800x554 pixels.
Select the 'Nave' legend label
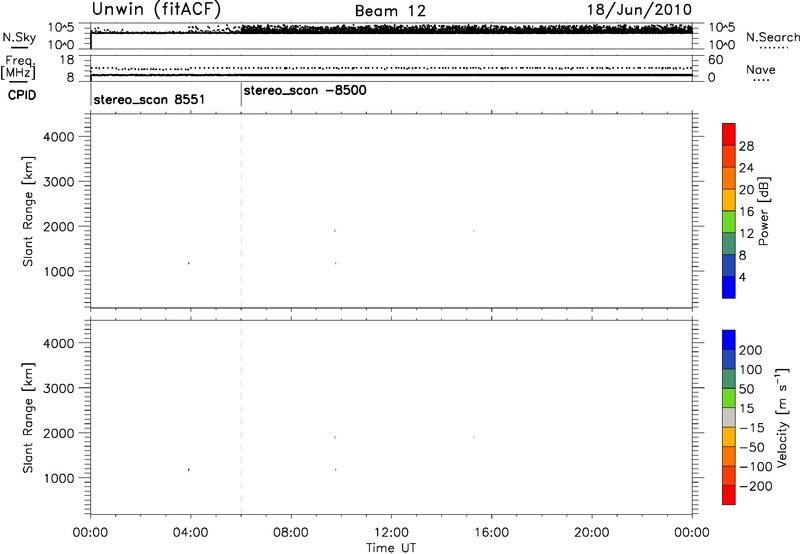coord(761,69)
